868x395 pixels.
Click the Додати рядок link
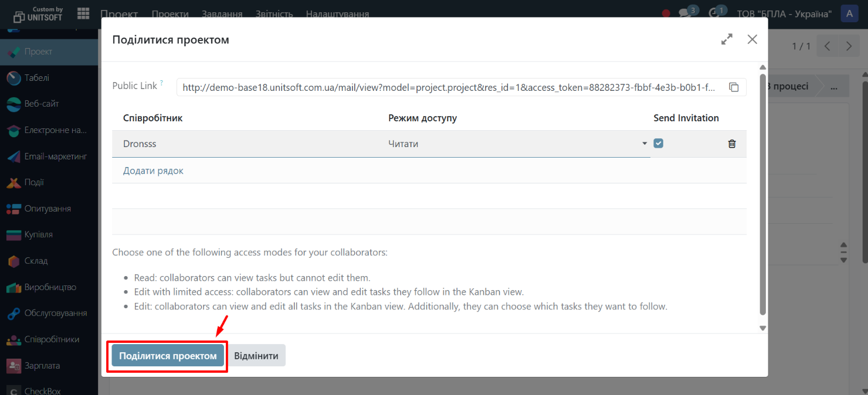(153, 171)
